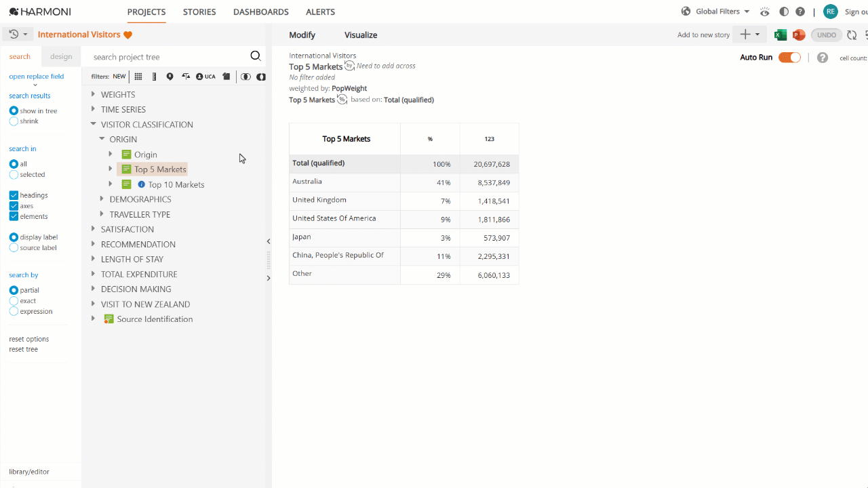
Task: Click the 'reset tree' link
Action: click(x=24, y=349)
